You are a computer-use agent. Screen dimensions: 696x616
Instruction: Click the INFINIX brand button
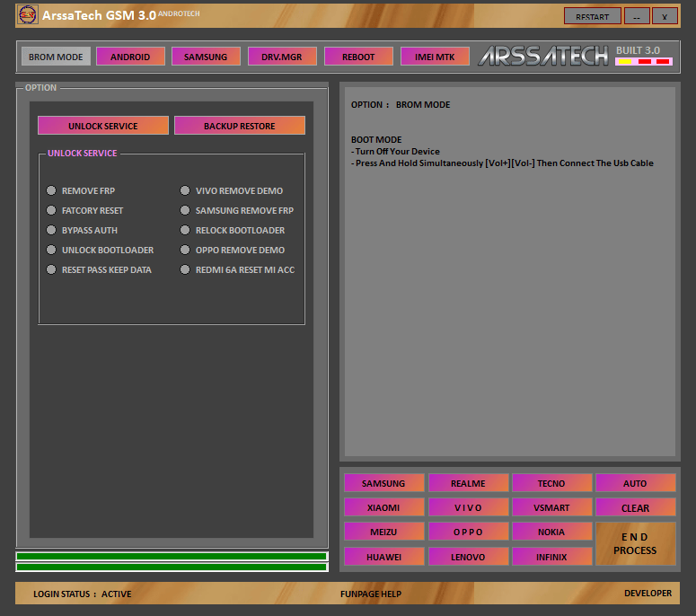point(551,557)
